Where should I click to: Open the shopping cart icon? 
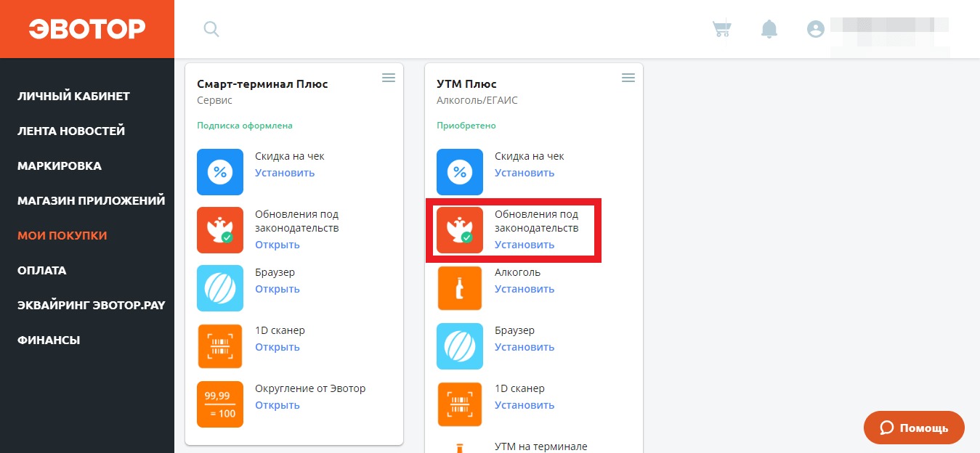(721, 29)
